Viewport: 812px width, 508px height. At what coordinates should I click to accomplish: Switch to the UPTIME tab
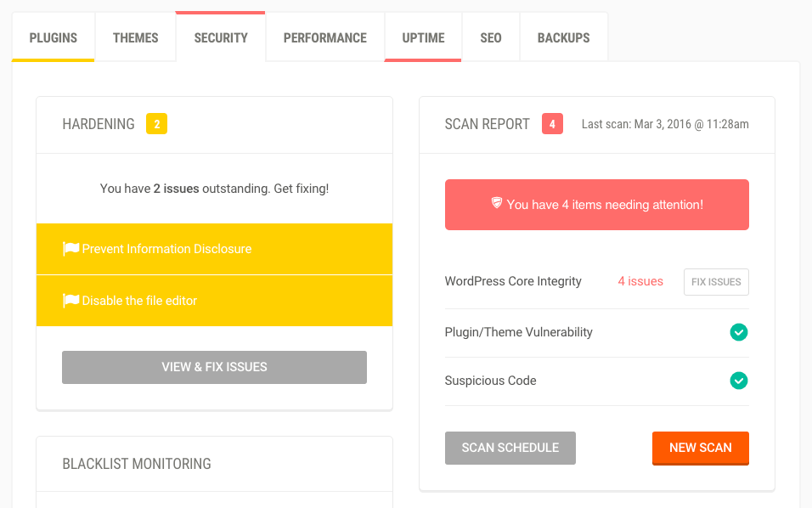(423, 37)
